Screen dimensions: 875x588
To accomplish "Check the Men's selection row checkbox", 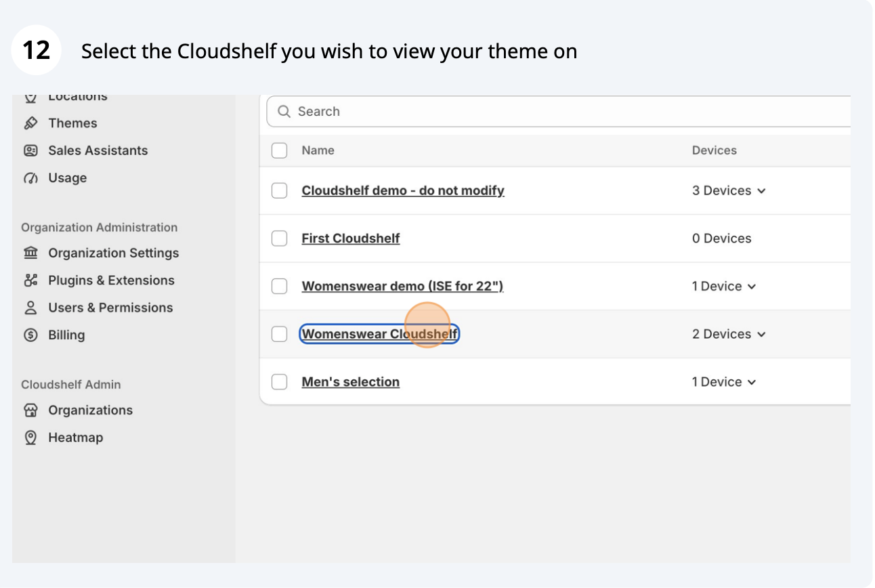I will [279, 382].
